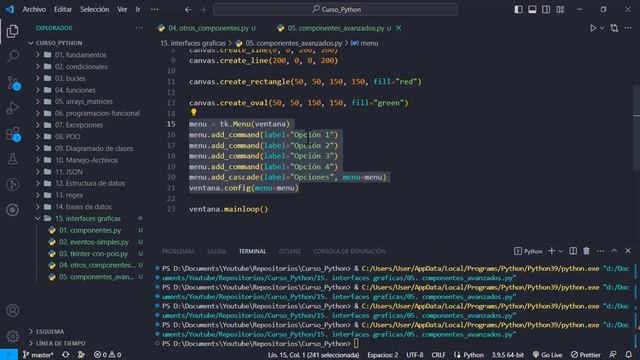Viewport: 640px width, 360px height.
Task: Open the Extensions view
Action: (13, 134)
